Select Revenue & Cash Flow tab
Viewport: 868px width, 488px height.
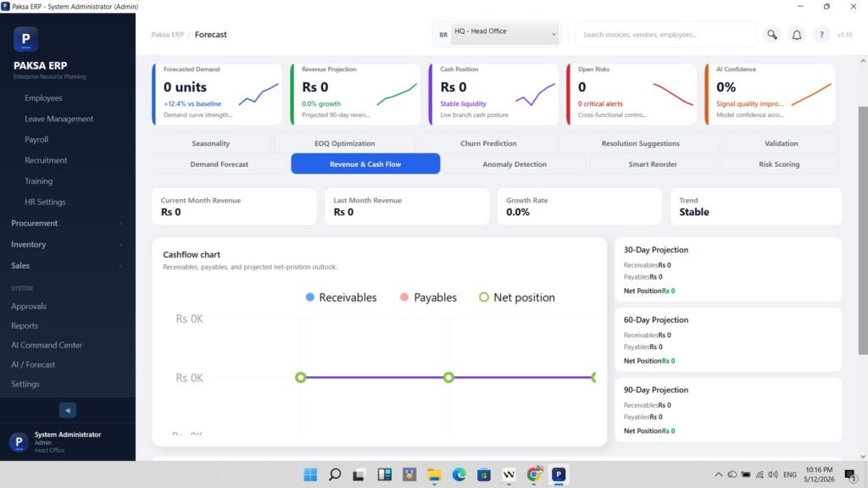click(x=365, y=164)
